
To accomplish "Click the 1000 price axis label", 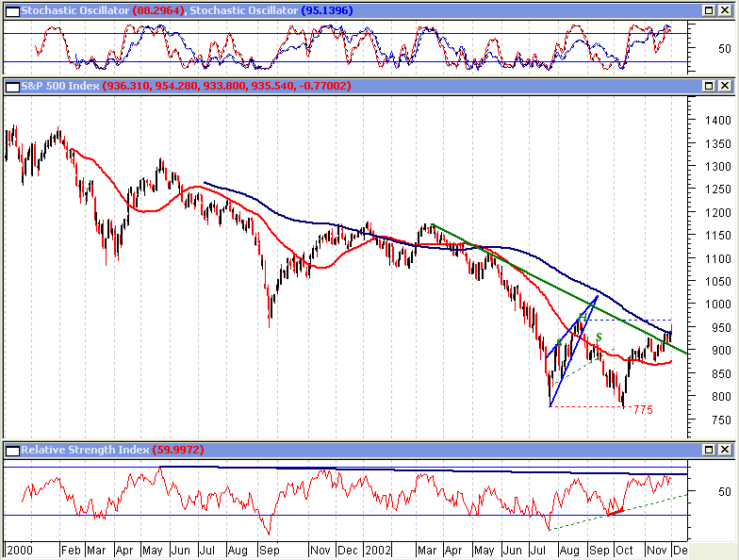I will click(x=718, y=304).
